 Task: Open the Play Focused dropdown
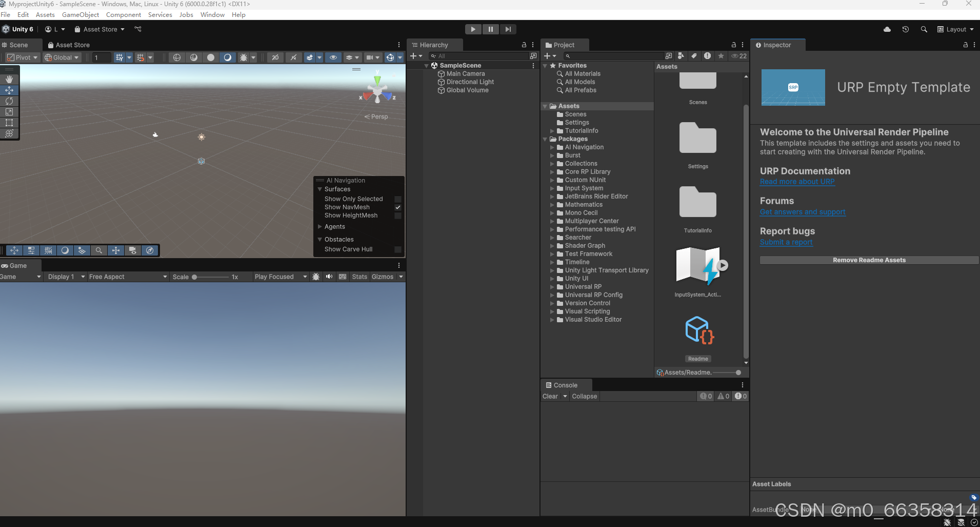(281, 277)
